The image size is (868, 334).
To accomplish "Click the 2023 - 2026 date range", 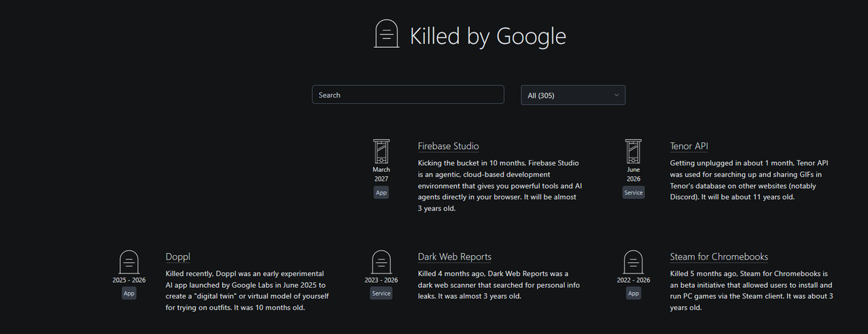I will pos(381,281).
